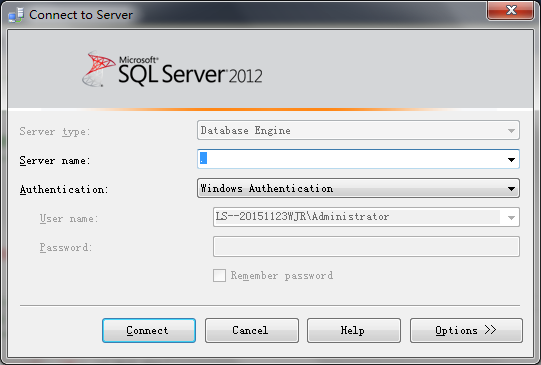541x365 pixels.
Task: Click the Cancel button
Action: tap(252, 330)
